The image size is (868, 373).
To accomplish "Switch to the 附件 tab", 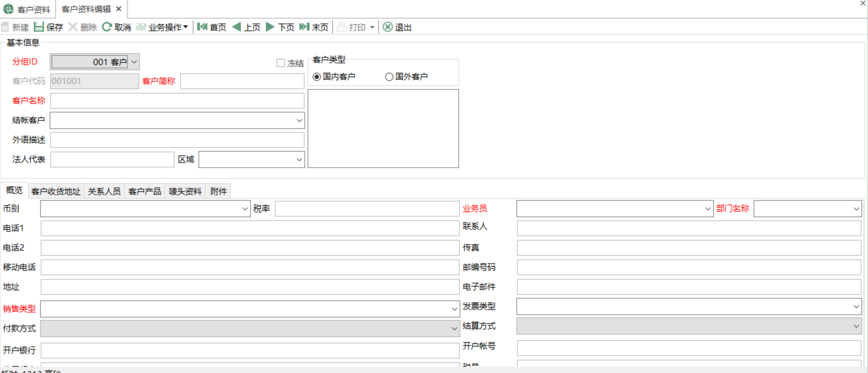I will pos(218,192).
